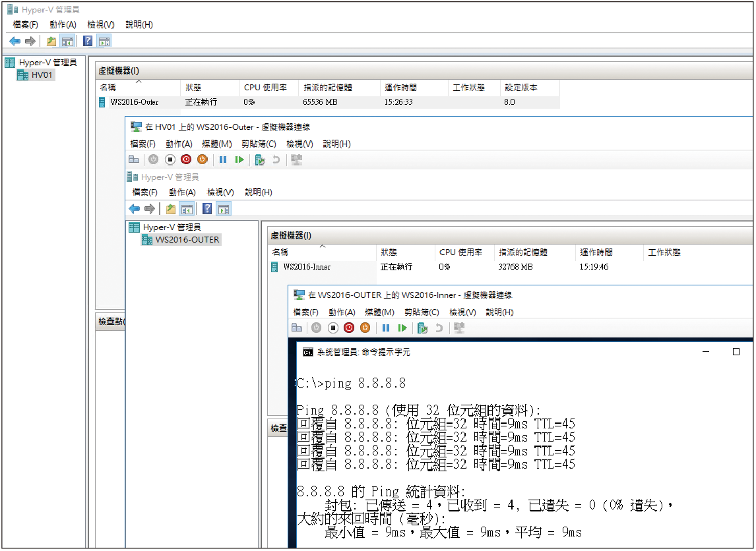Viewport: 756px width, 551px height.
Task: Toggle the console tree icon in nested Hyper-V Manager
Action: pos(187,208)
